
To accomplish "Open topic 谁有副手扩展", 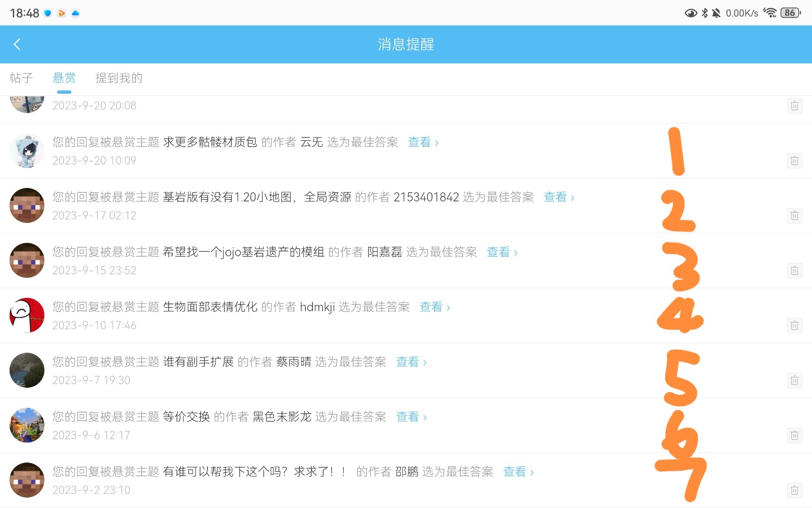I will coord(198,362).
